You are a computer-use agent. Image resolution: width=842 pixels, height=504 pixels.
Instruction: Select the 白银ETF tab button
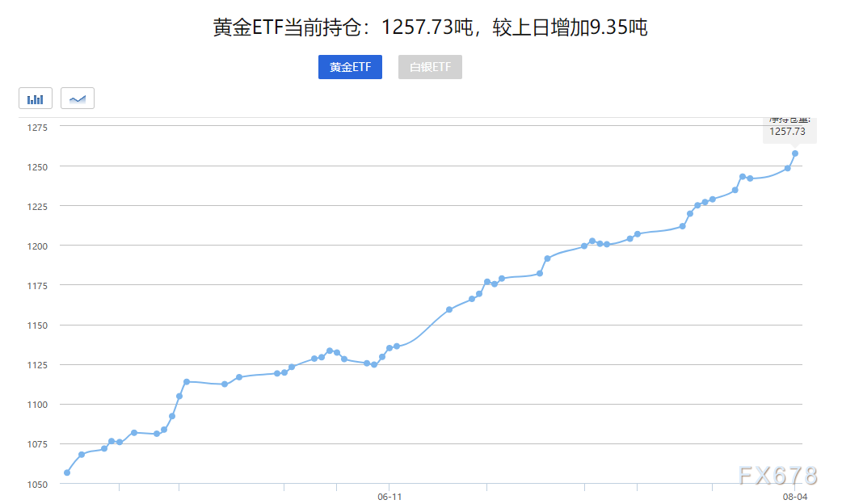point(430,67)
